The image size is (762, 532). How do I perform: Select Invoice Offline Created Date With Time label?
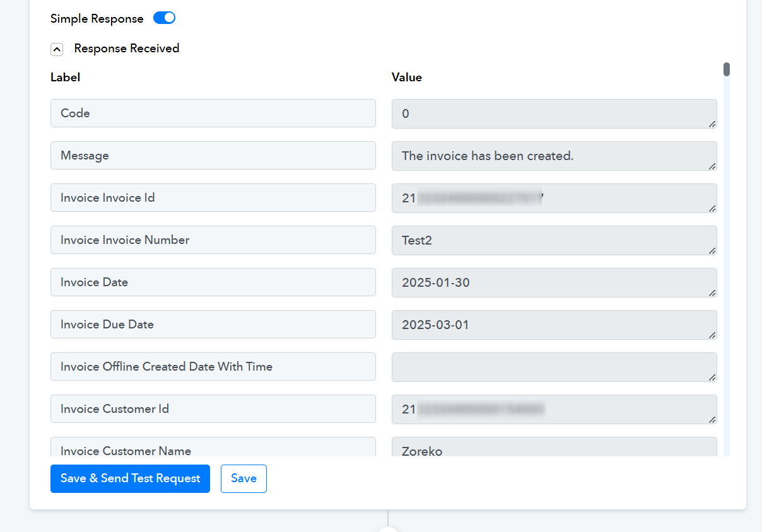[x=213, y=367]
